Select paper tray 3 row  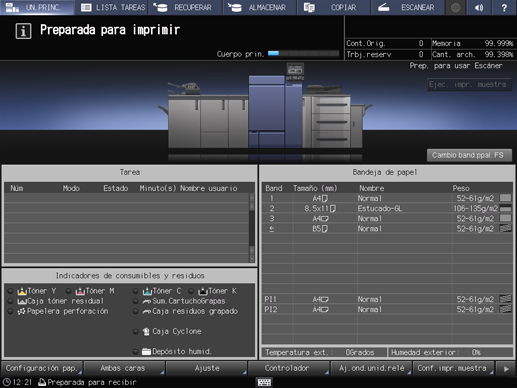pos(387,219)
